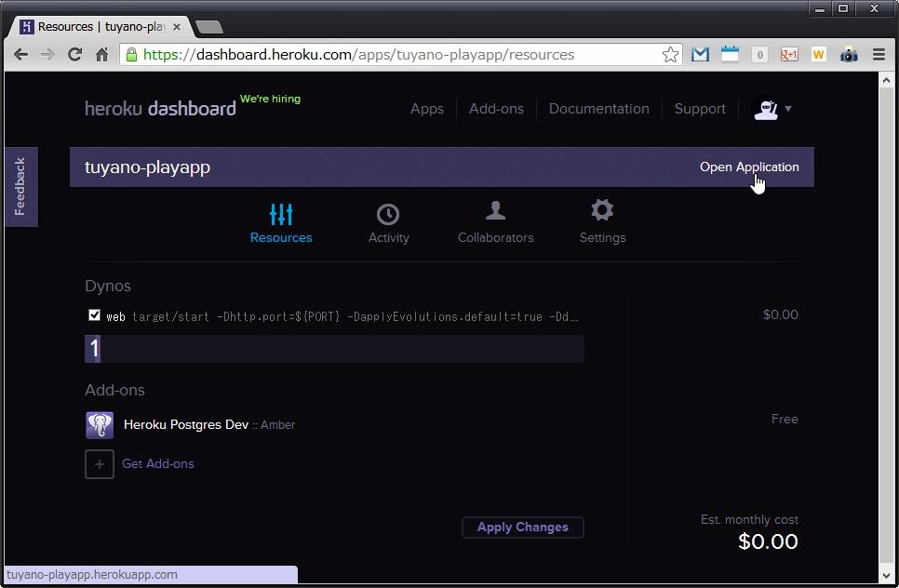Open the user account avatar dropdown
Image resolution: width=899 pixels, height=588 pixels.
pyautogui.click(x=772, y=109)
